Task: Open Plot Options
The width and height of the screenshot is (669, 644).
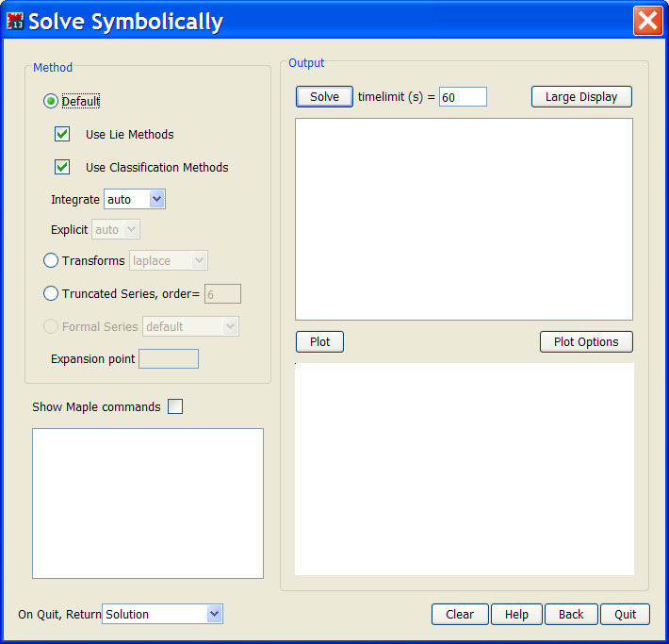Action: (x=586, y=341)
